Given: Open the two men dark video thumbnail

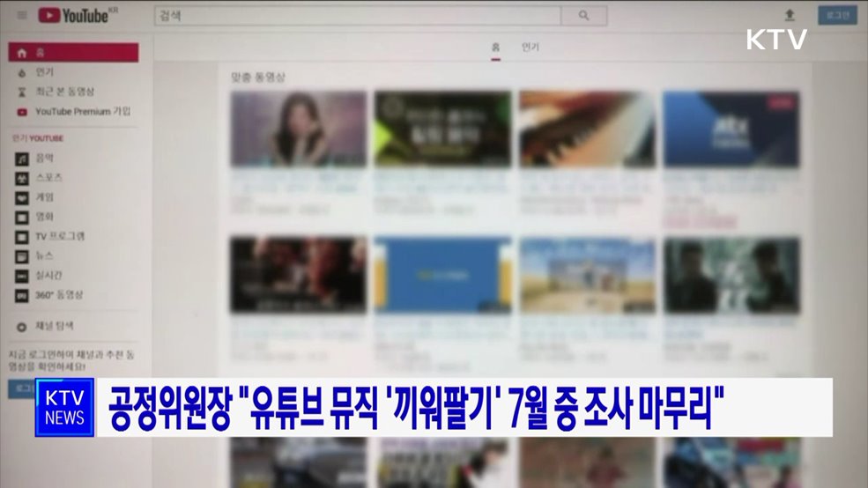Looking at the screenshot, I should 731,275.
